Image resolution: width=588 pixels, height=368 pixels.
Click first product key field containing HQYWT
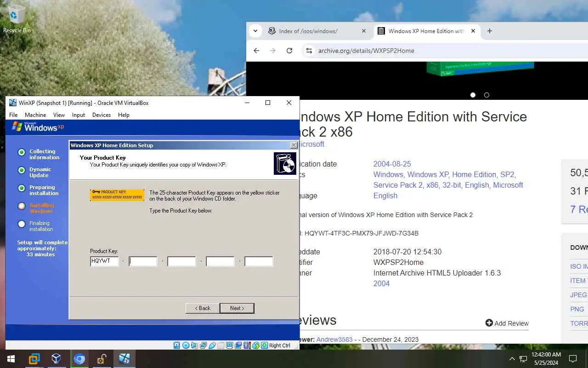tap(104, 261)
